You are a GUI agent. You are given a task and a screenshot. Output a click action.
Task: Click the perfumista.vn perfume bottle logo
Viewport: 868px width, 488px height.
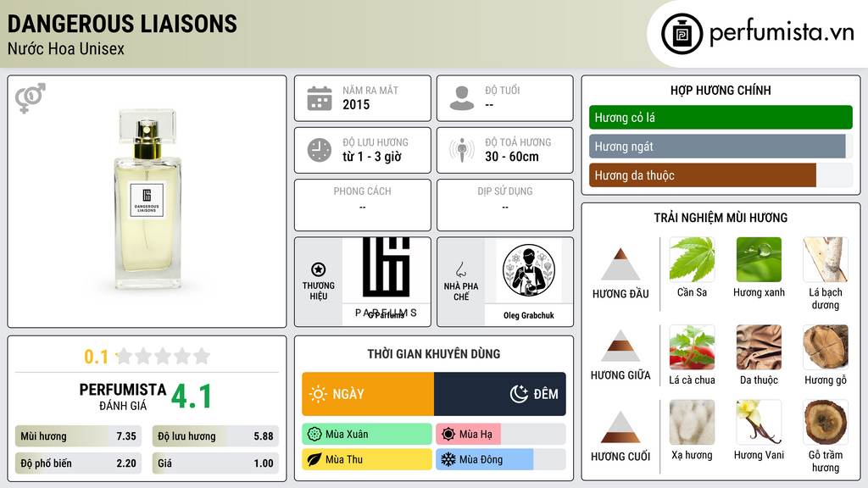682,34
